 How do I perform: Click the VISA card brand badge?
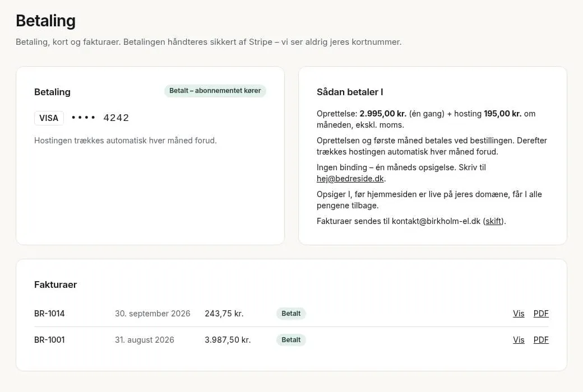click(x=49, y=118)
